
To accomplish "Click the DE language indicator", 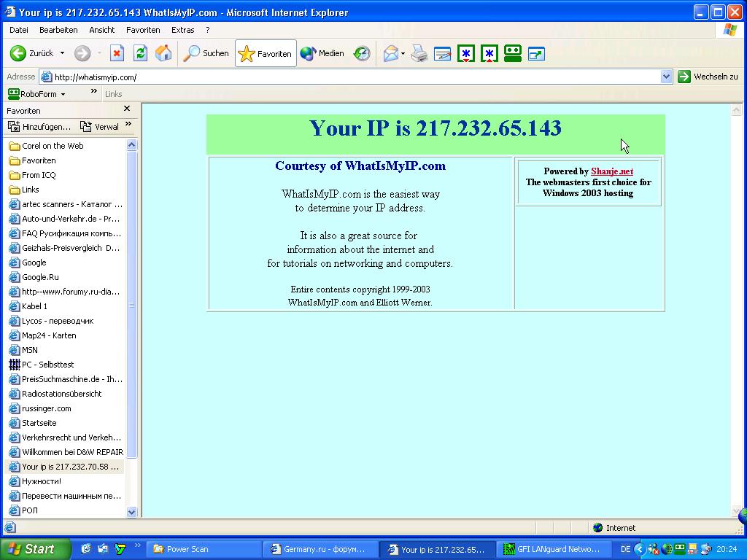I will coord(625,549).
